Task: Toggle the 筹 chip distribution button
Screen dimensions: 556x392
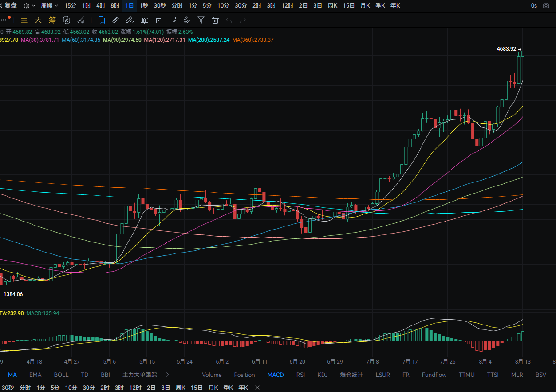Action: (52, 20)
